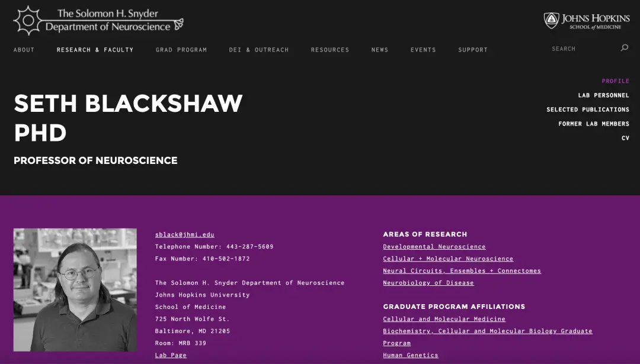Screen dimensions: 640x364
Task: Open the Resources menu
Action: [330, 50]
